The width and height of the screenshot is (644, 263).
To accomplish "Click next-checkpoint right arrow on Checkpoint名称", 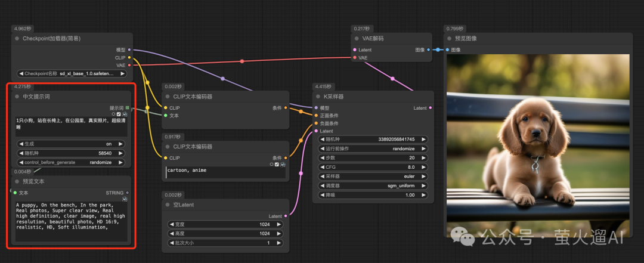I will (x=122, y=73).
